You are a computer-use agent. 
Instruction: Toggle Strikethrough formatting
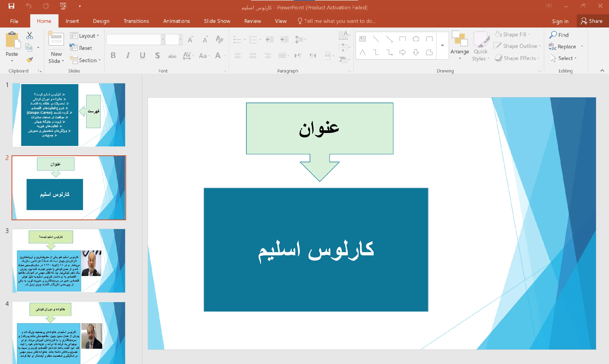point(172,56)
